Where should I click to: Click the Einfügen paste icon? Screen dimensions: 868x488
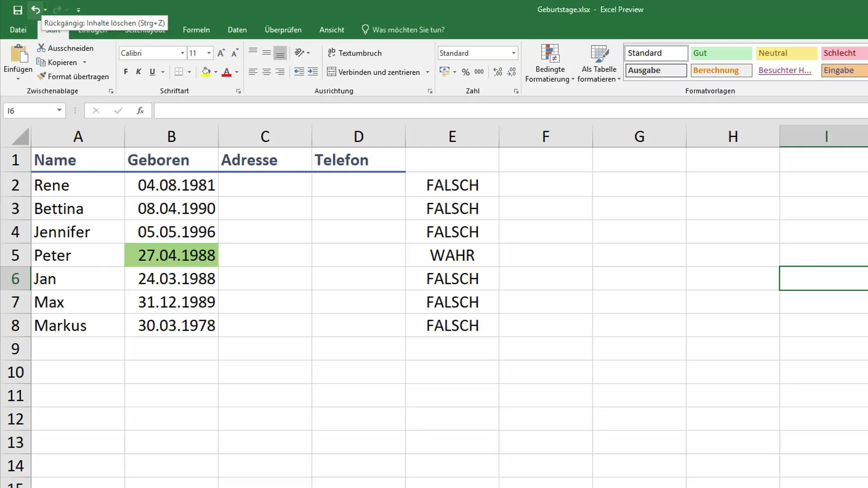19,54
